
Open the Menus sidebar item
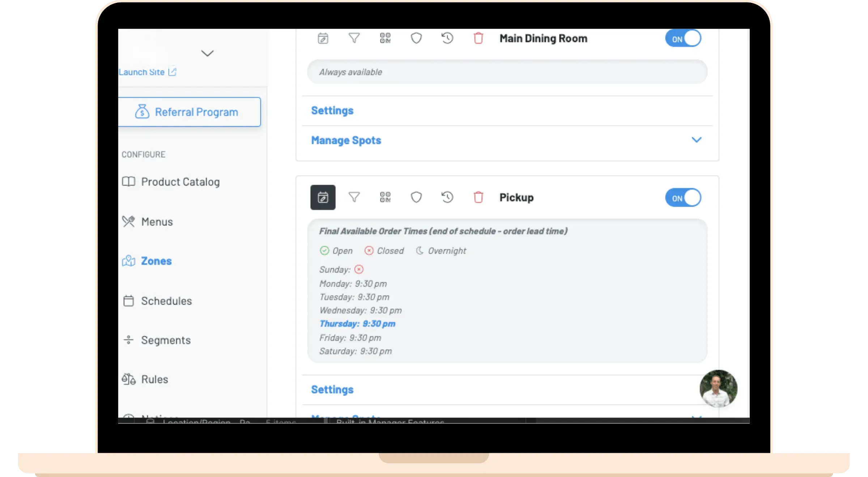click(157, 222)
